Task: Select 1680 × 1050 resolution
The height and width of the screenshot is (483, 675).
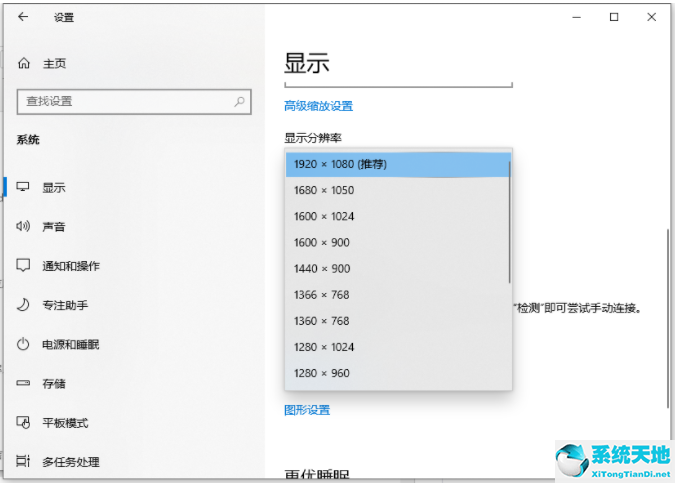Action: click(x=398, y=190)
